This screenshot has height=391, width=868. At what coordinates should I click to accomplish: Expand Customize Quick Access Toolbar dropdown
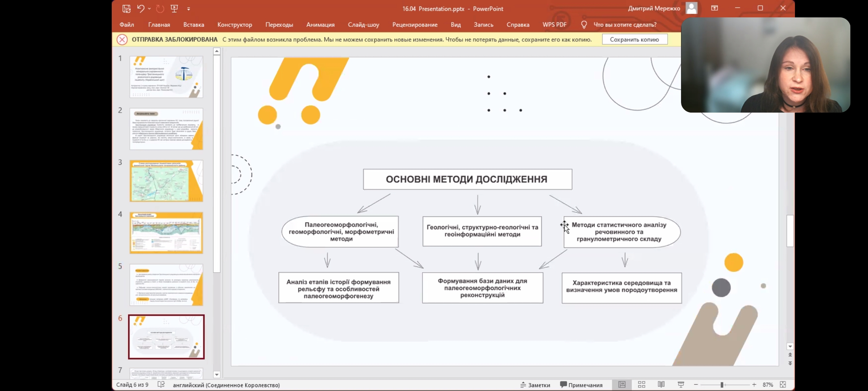[188, 9]
